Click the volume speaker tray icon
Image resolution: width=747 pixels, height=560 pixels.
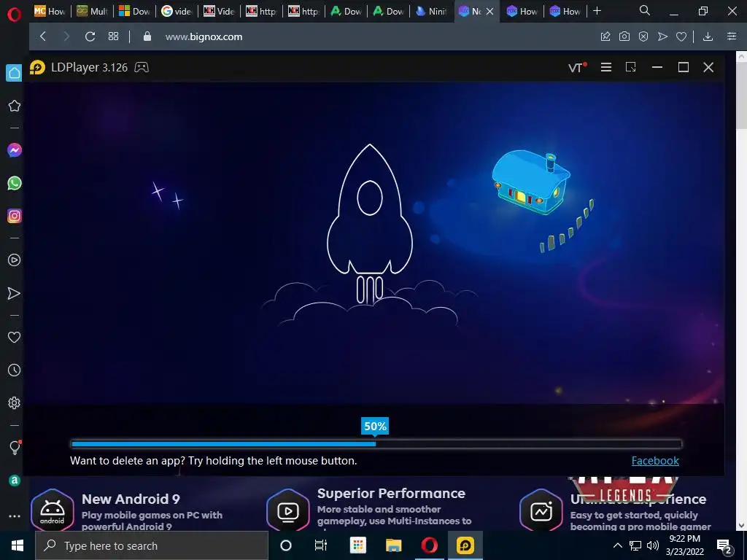point(653,545)
